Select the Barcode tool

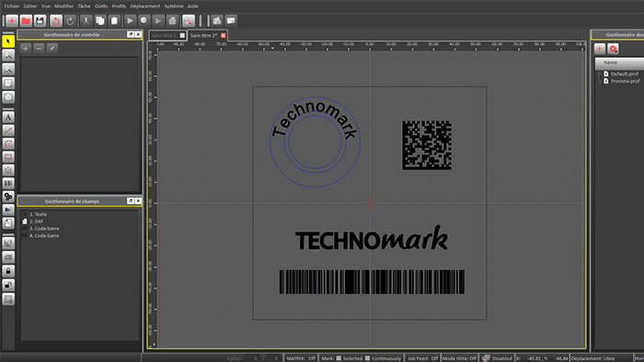tap(8, 183)
